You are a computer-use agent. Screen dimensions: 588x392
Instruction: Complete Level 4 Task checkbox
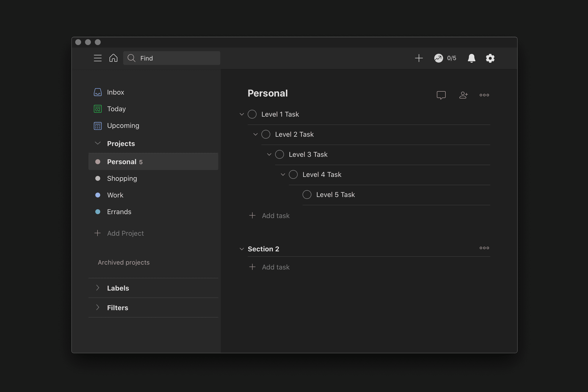pos(293,174)
